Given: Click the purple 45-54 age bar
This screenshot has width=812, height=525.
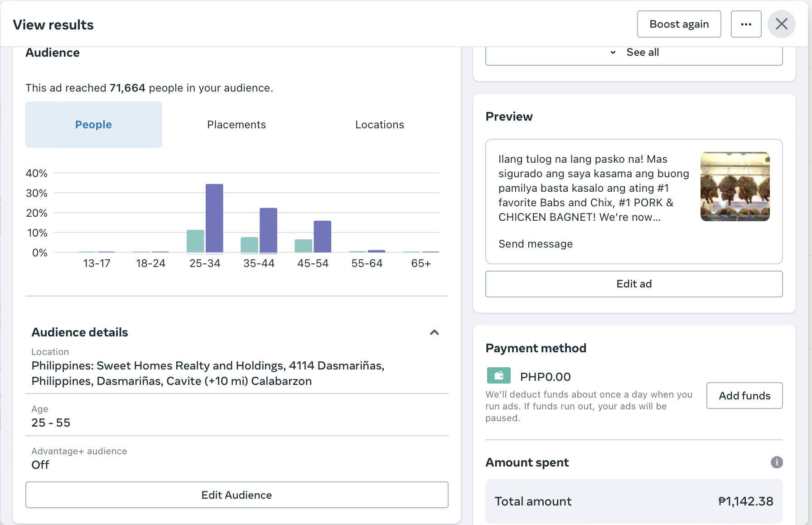Looking at the screenshot, I should [x=322, y=236].
